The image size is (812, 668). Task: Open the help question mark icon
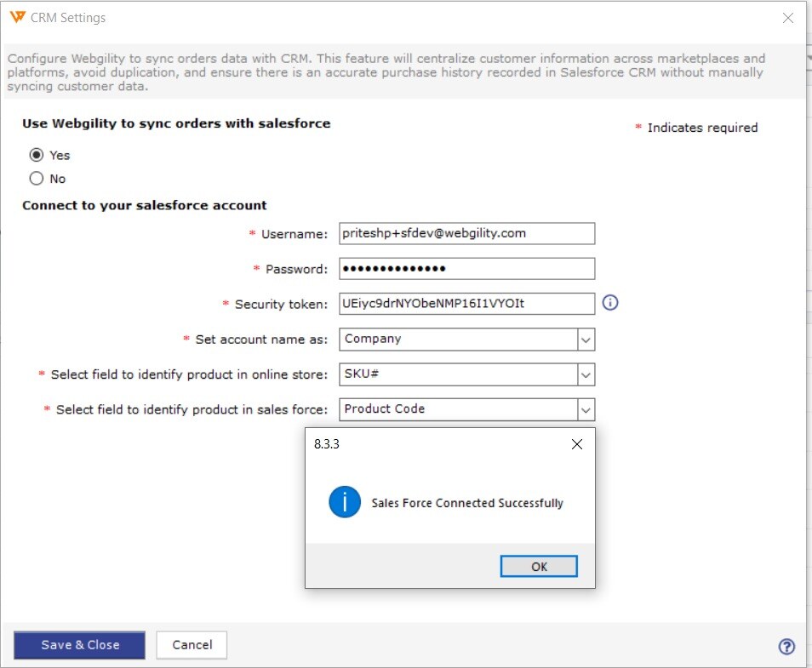pos(786,646)
